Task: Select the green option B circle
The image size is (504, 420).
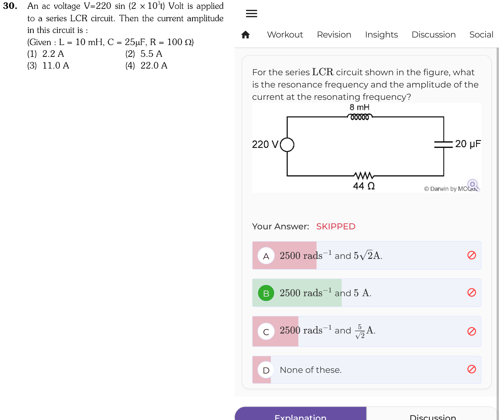Action: 266,293
